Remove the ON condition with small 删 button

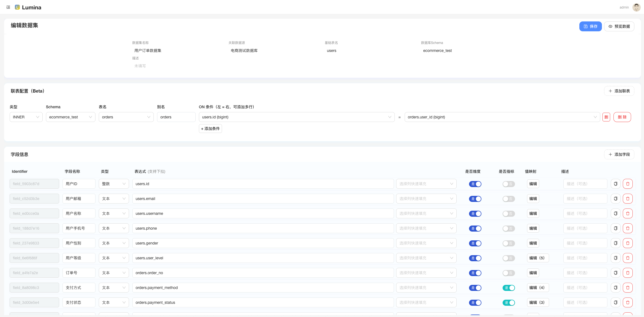click(x=606, y=117)
